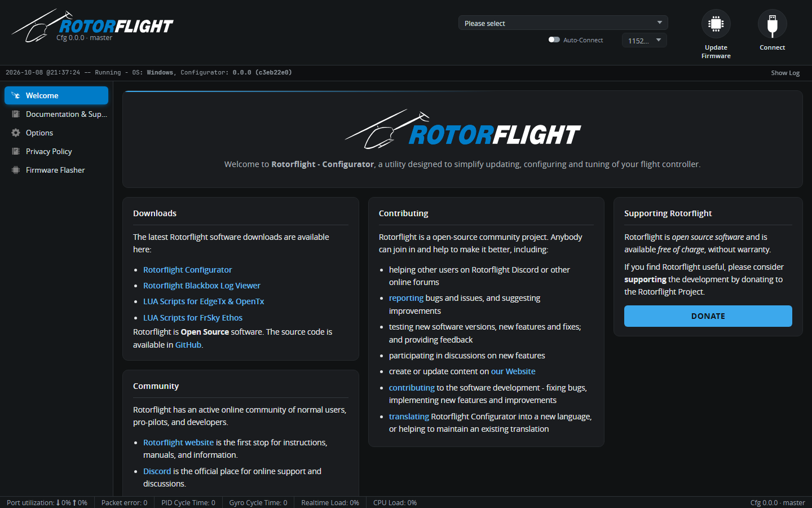Open the Rotorflight Configurator download link
Screen dimensions: 812x508
(187, 270)
